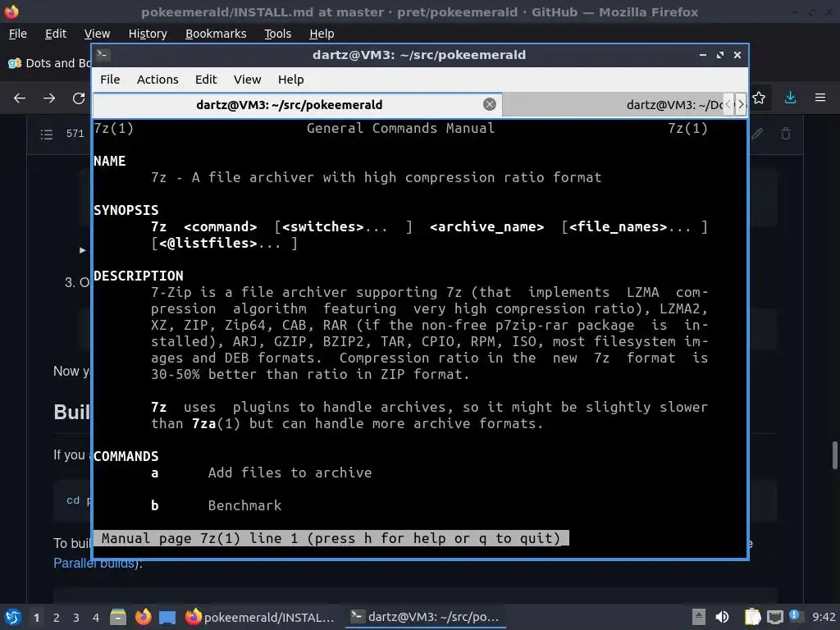Open the LXQt application menu
This screenshot has width=840, height=630.
click(13, 617)
